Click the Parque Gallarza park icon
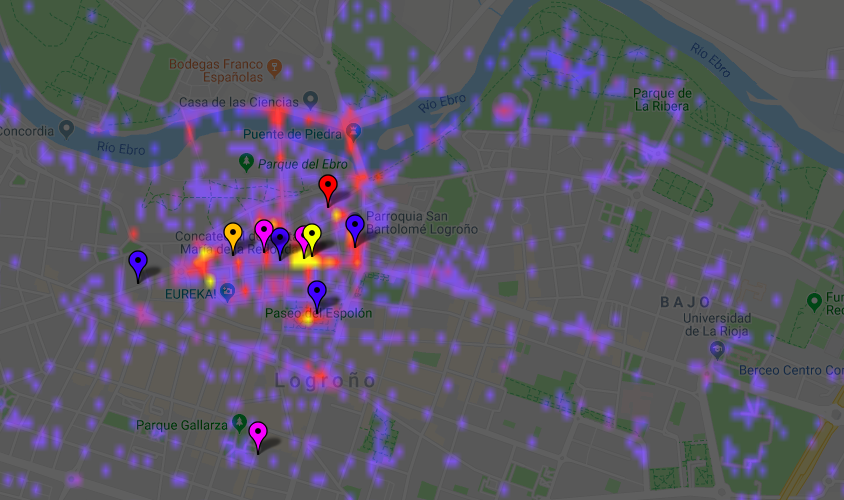Image resolution: width=844 pixels, height=500 pixels. pyautogui.click(x=239, y=421)
